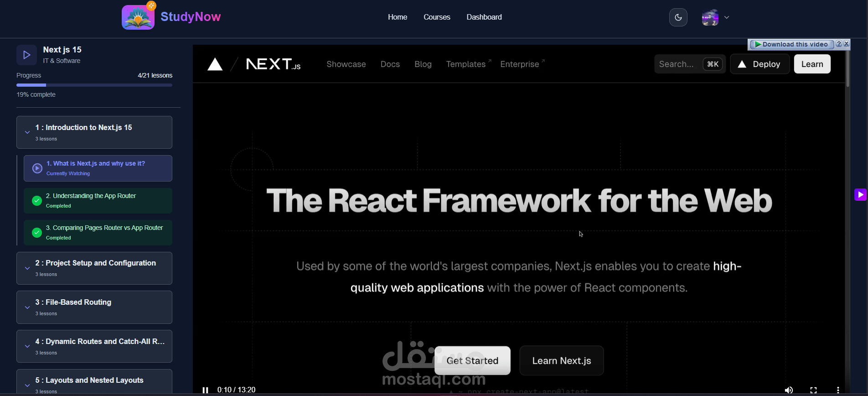Go to Home in navigation
868x396 pixels.
[398, 17]
